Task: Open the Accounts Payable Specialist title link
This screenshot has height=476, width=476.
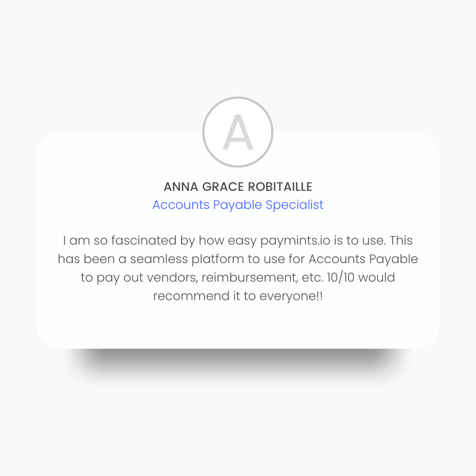Action: tap(238, 205)
